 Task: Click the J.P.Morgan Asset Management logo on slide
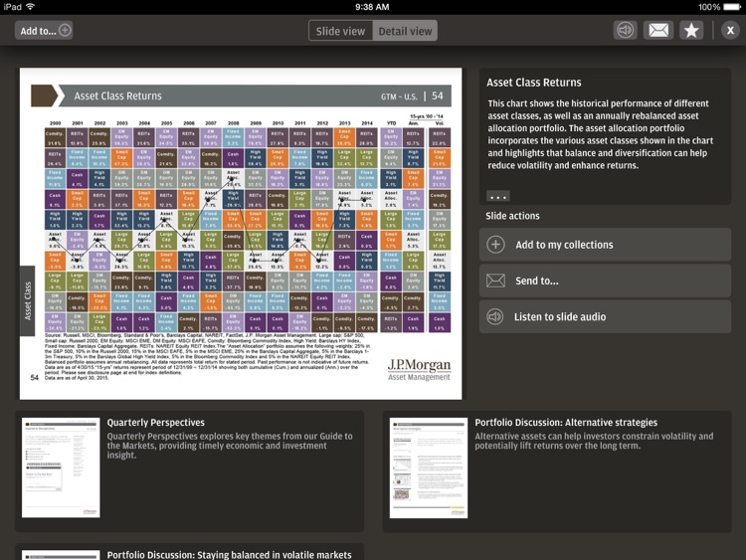click(x=419, y=370)
